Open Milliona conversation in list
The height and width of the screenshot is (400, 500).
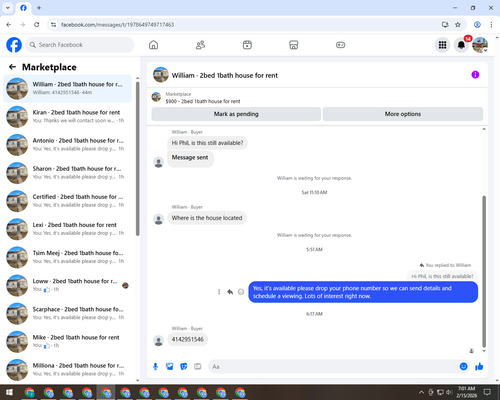[67, 370]
